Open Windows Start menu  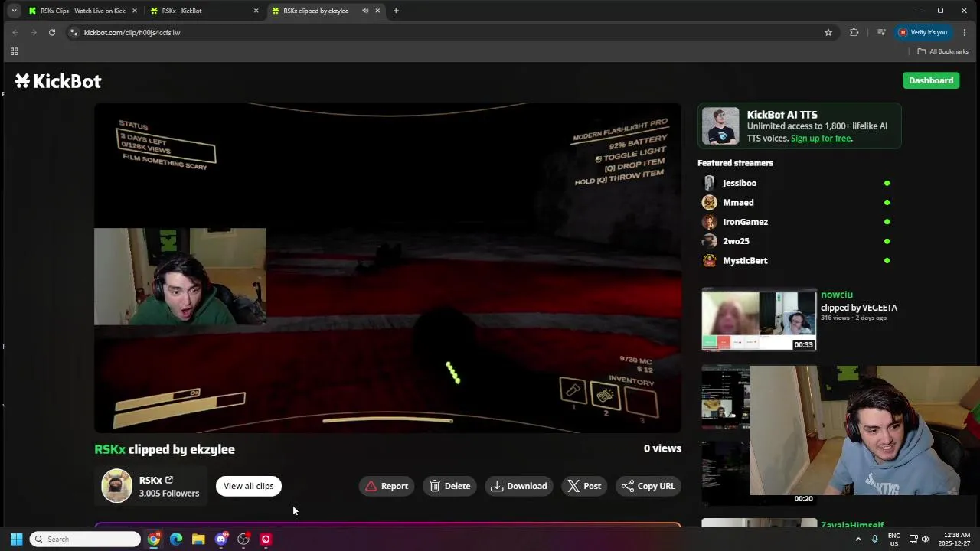16,540
